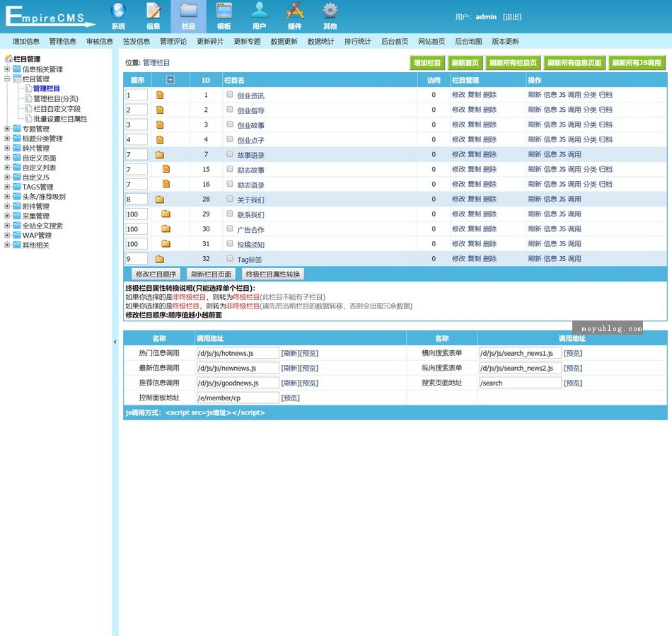Expand the 信息相关管理 tree node
The image size is (672, 636).
(7, 69)
